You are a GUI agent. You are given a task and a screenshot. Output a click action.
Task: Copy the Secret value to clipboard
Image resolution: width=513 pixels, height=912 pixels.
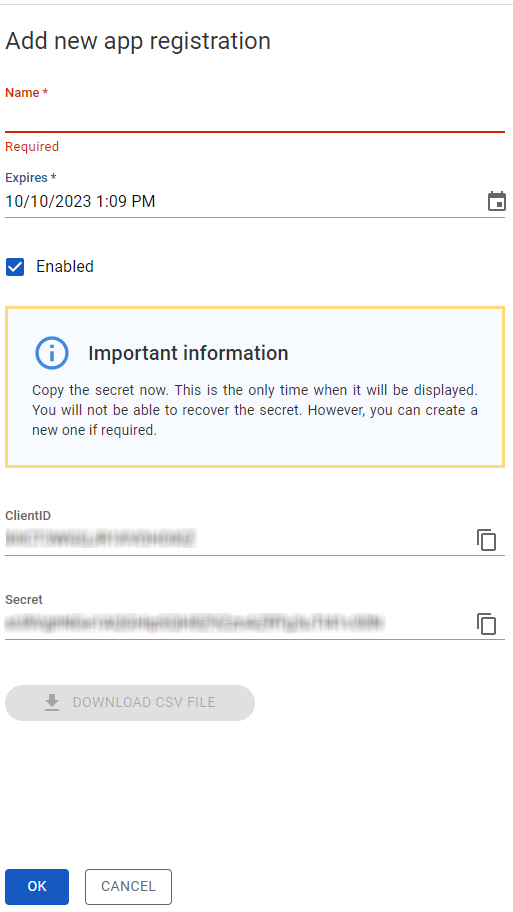(486, 624)
